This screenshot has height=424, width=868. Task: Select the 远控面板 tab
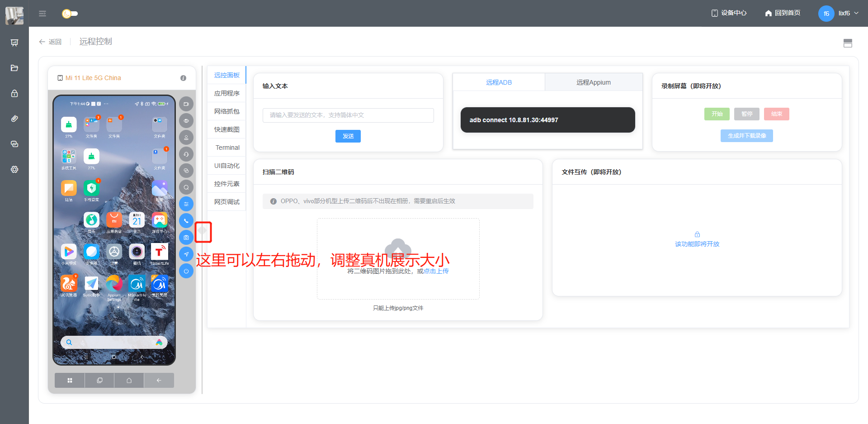click(x=227, y=75)
